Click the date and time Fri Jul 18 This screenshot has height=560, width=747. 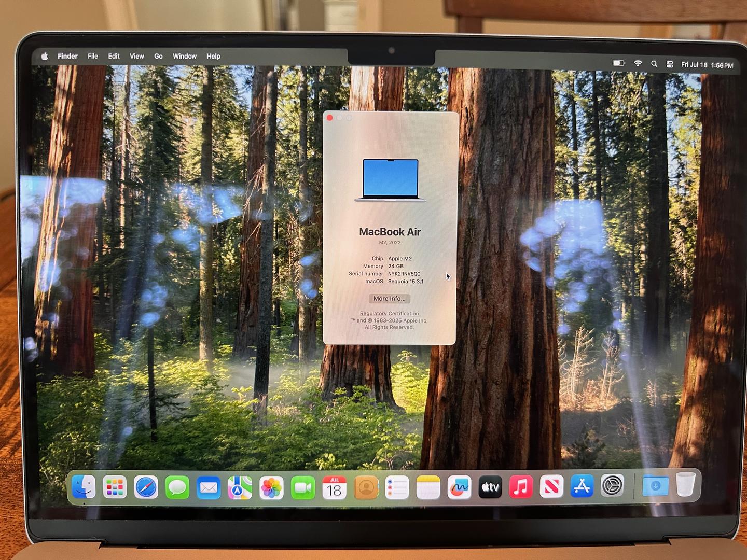707,65
